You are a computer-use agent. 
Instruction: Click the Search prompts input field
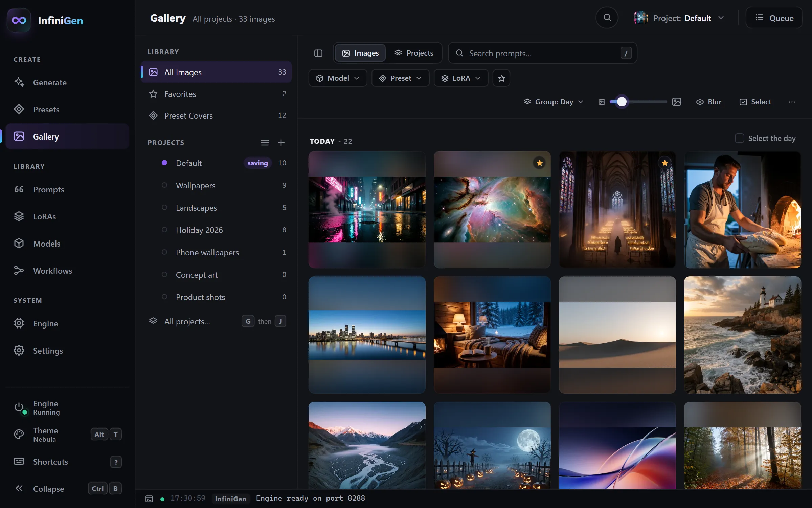(x=543, y=53)
